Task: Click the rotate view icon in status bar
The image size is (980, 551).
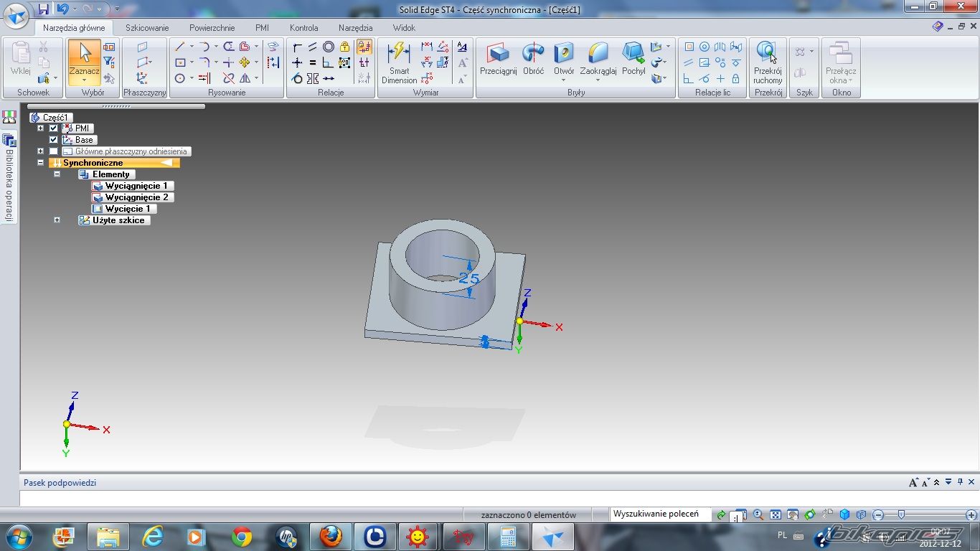Action: [810, 515]
